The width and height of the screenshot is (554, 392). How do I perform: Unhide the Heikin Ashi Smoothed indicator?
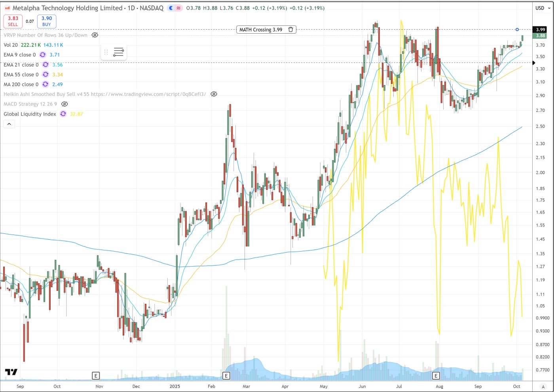pos(214,94)
